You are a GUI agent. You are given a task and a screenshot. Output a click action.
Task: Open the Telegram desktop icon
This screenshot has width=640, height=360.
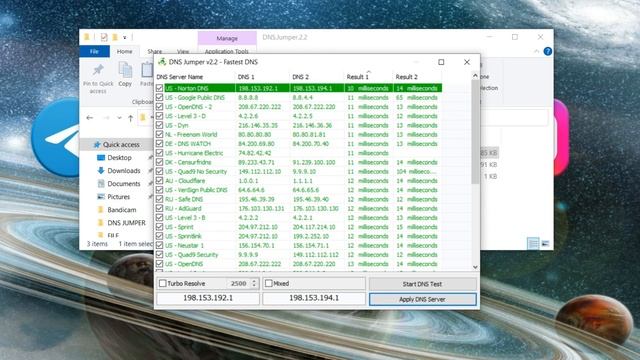pyautogui.click(x=56, y=138)
